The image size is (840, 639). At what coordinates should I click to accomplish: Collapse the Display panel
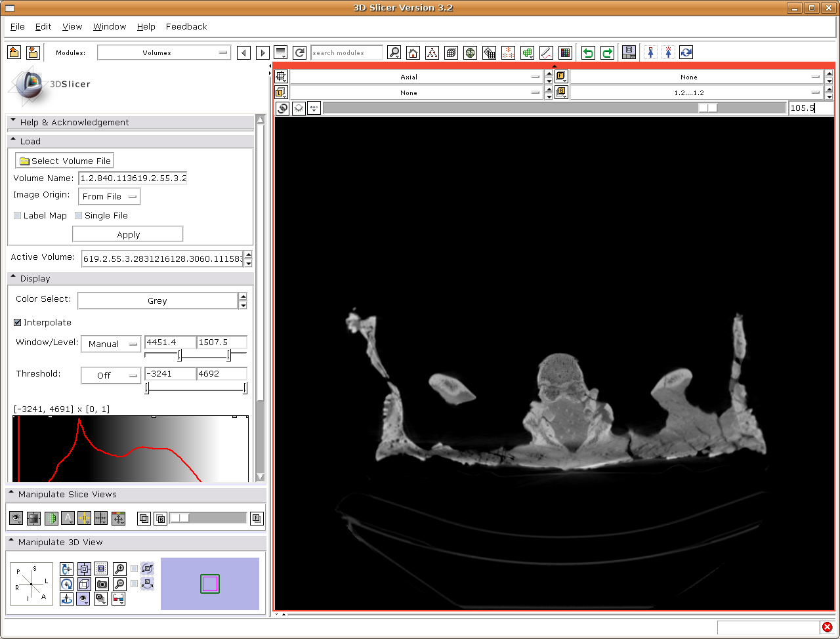130,278
